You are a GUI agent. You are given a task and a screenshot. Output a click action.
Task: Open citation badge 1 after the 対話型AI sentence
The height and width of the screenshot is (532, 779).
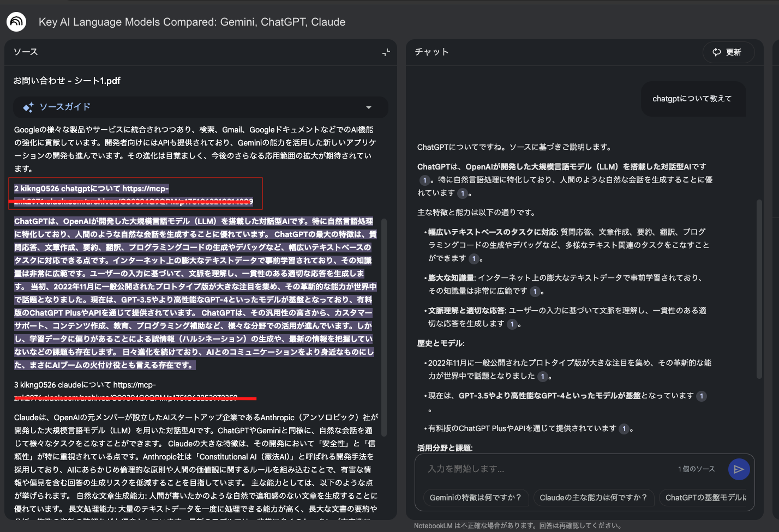coord(425,179)
